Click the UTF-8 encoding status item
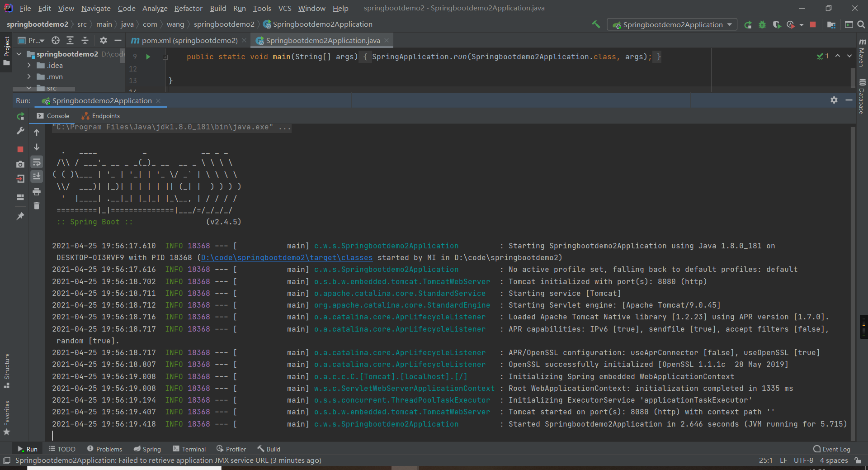Image resolution: width=868 pixels, height=470 pixels. click(x=803, y=461)
